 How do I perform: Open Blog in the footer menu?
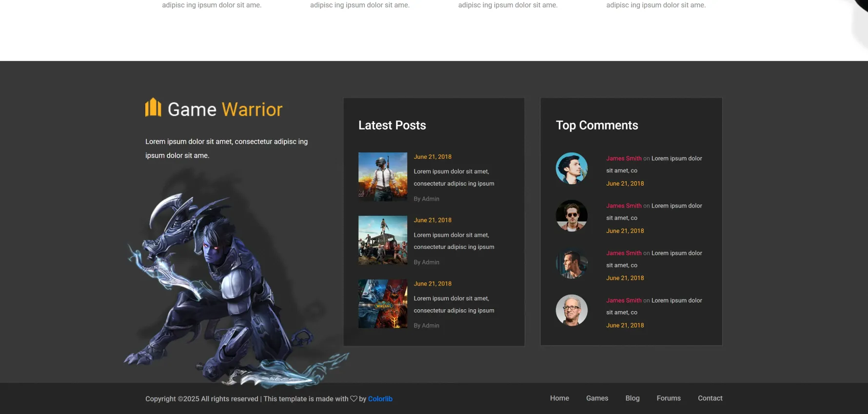(632, 398)
